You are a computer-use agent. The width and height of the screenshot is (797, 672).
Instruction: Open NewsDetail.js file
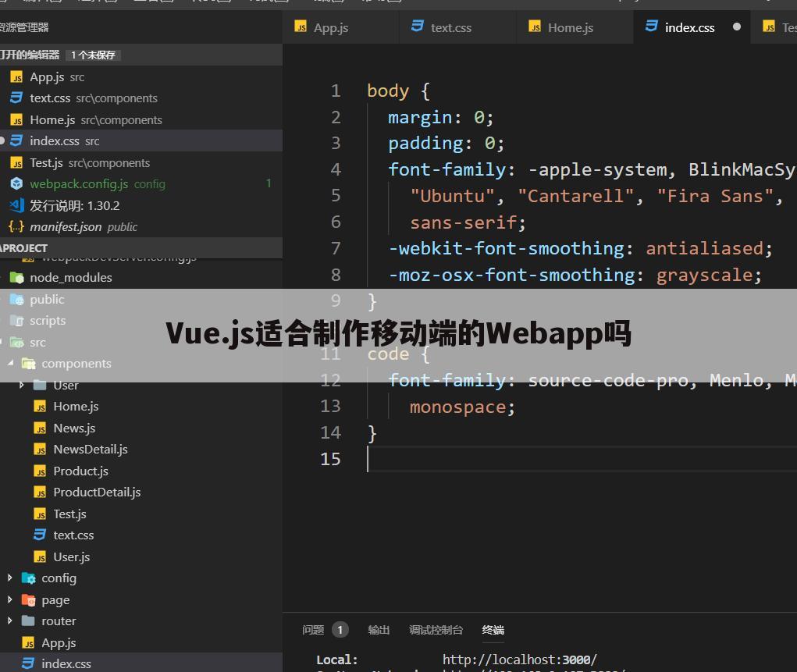coord(141,450)
